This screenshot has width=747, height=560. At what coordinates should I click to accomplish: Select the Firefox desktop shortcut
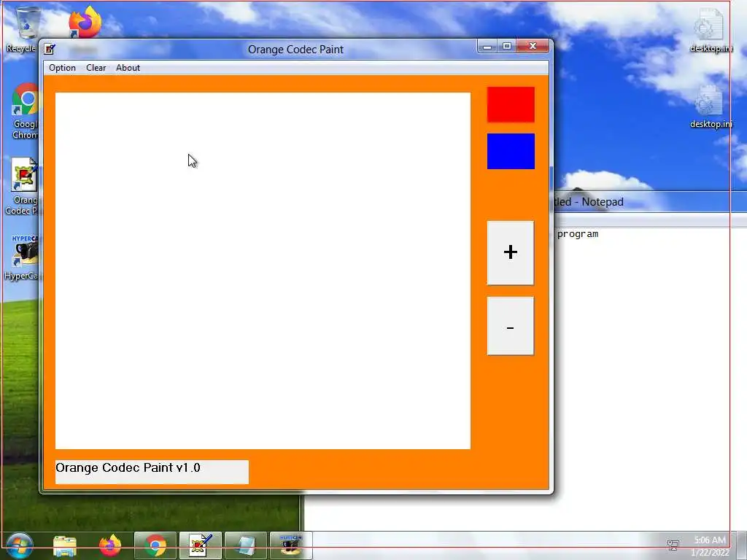click(x=85, y=23)
